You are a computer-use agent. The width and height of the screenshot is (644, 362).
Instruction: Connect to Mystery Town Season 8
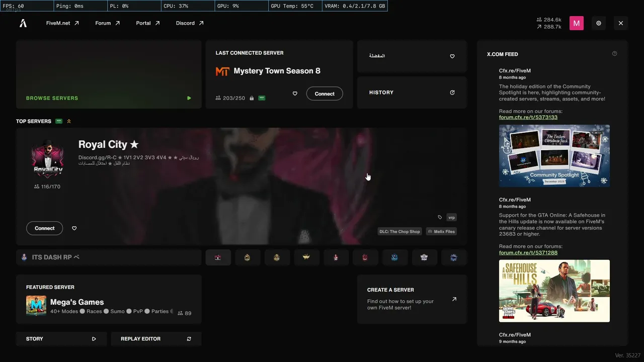pyautogui.click(x=325, y=94)
